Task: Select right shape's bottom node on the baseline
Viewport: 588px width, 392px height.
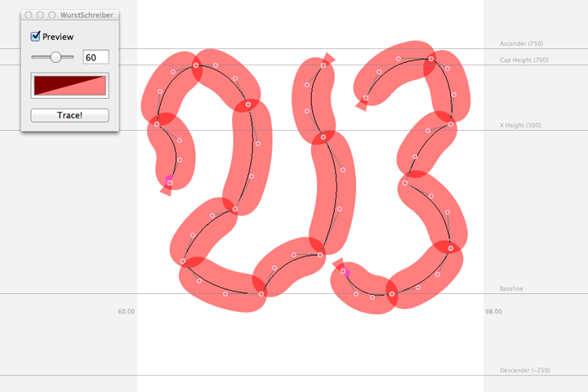Action: [x=392, y=294]
